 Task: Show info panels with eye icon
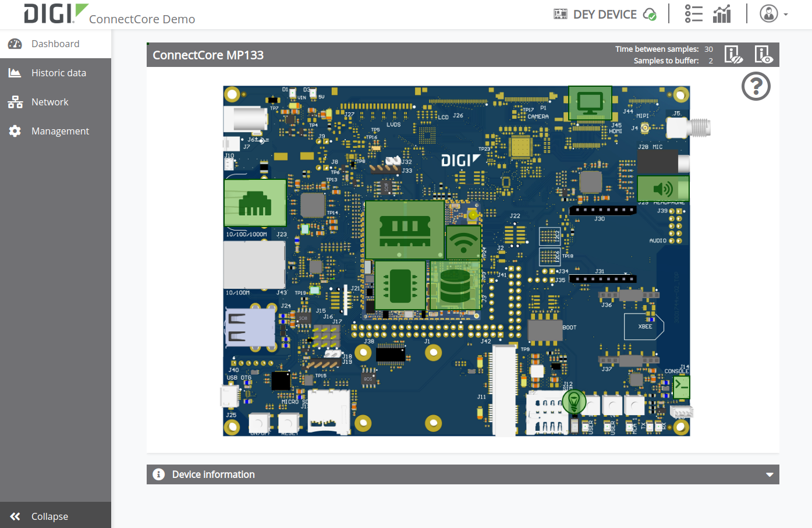pyautogui.click(x=764, y=55)
